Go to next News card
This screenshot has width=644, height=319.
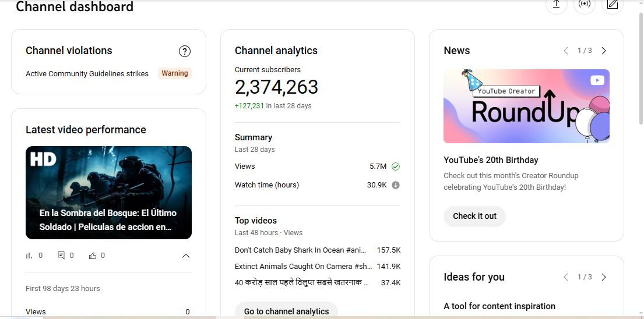click(x=604, y=51)
